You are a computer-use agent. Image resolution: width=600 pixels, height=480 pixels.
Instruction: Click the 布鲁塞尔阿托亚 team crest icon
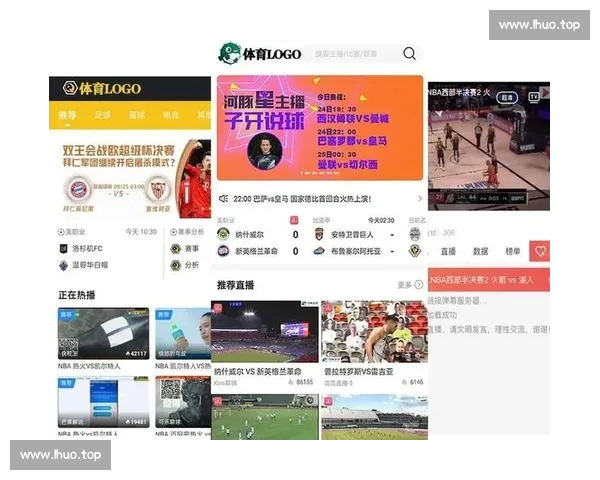click(319, 251)
